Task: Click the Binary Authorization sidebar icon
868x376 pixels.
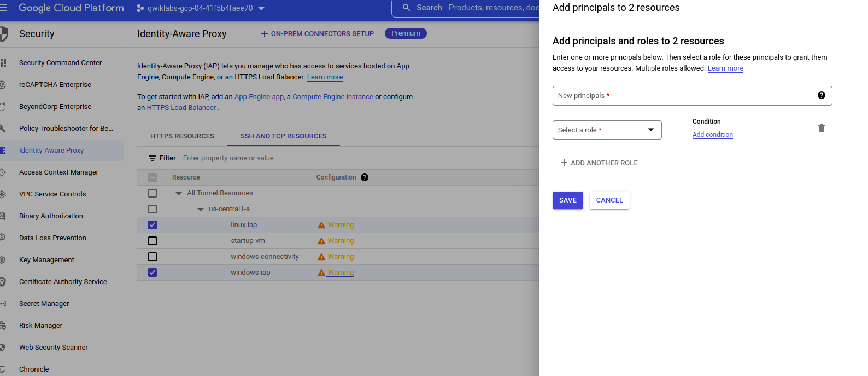Action: [3, 216]
